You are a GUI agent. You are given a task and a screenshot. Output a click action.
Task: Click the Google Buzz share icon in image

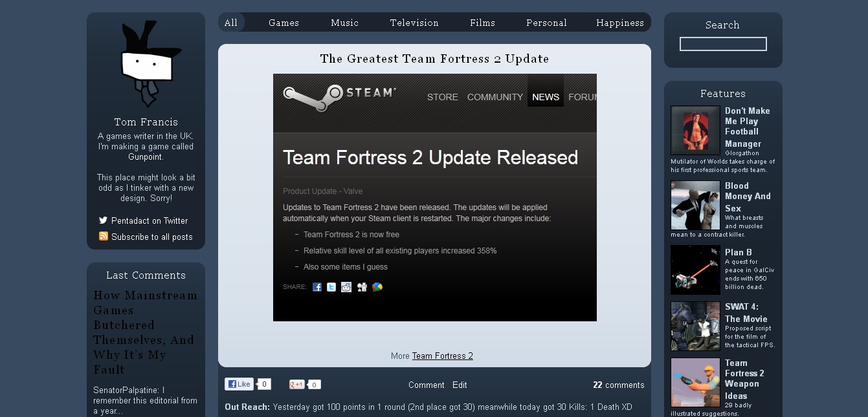pos(377,287)
